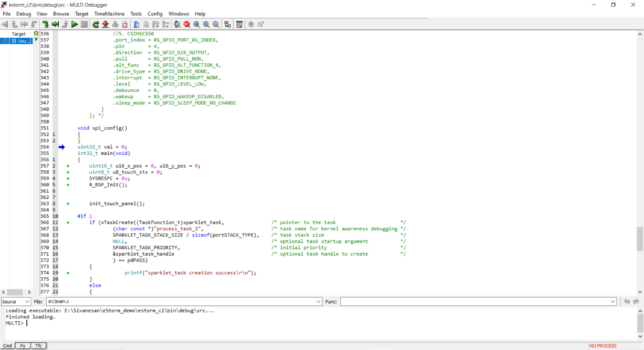644x350 pixels.
Task: Switch to the Tfc tab
Action: pyautogui.click(x=39, y=346)
